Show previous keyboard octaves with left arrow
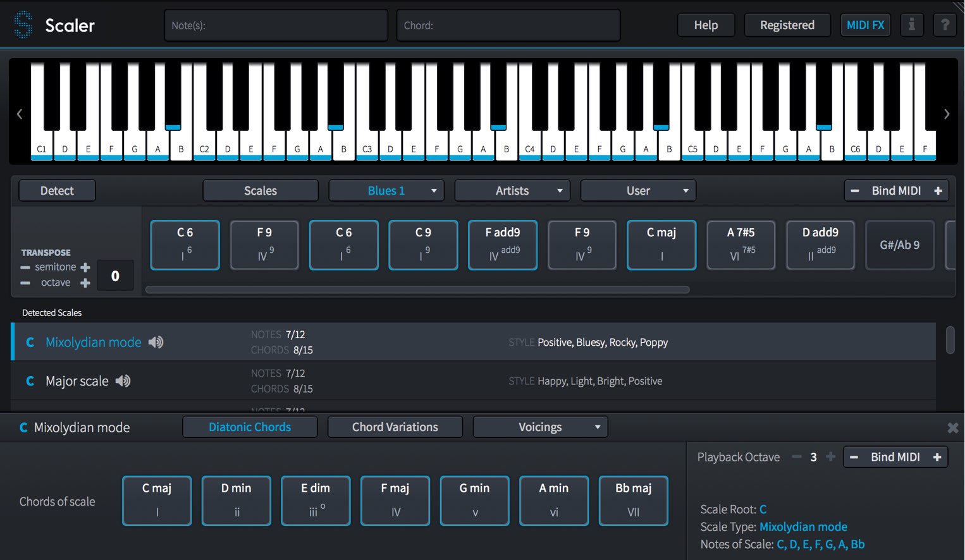965x560 pixels. 20,114
